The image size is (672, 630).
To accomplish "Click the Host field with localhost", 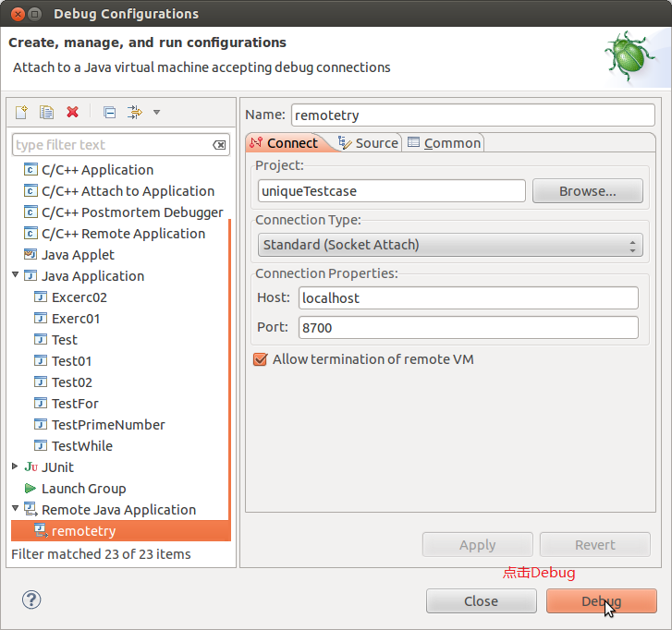I will pos(469,298).
